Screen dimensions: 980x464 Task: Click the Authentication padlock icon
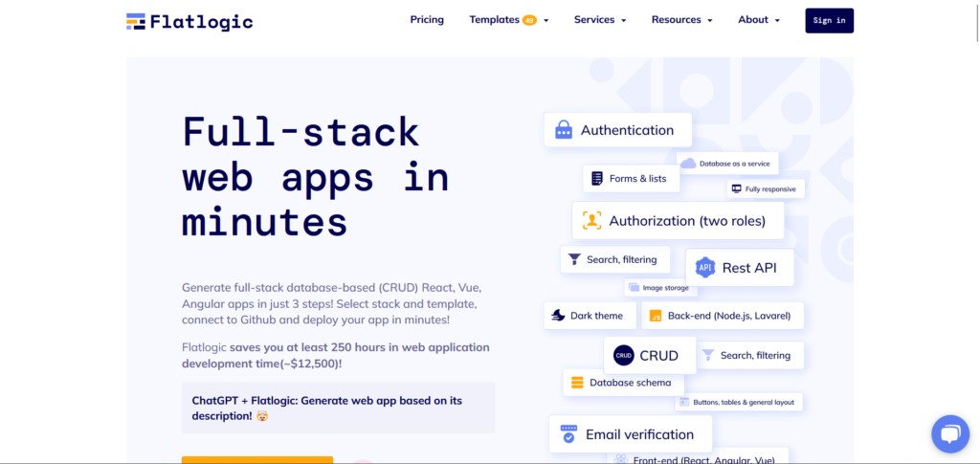tap(564, 130)
